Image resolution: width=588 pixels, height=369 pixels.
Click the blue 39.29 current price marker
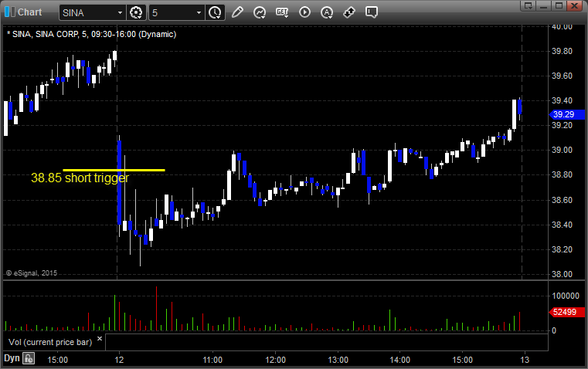(x=567, y=114)
